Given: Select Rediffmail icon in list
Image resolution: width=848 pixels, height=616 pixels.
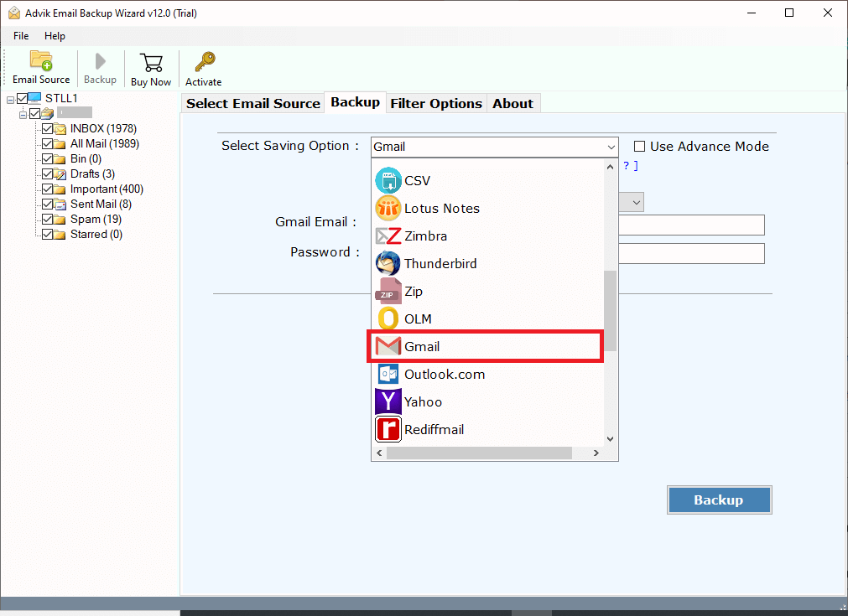Looking at the screenshot, I should tap(388, 430).
